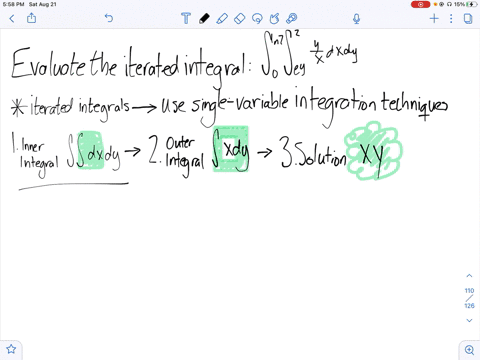The image size is (480, 360).
Task: Open the share/export menu
Action: [x=31, y=18]
